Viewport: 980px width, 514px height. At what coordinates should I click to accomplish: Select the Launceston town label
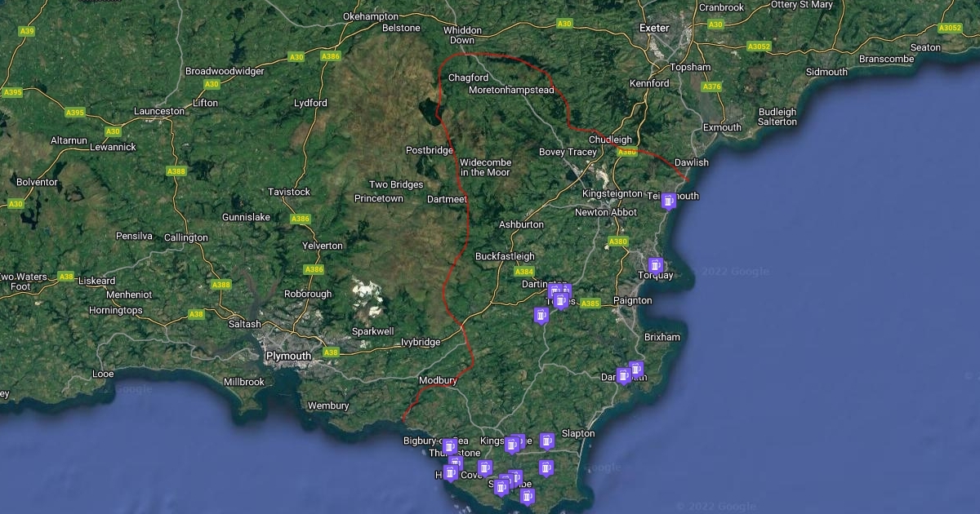click(159, 111)
